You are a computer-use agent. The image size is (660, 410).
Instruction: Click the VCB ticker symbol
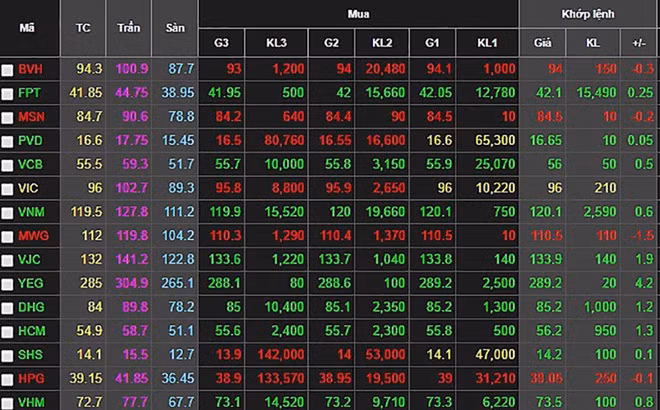(x=30, y=164)
